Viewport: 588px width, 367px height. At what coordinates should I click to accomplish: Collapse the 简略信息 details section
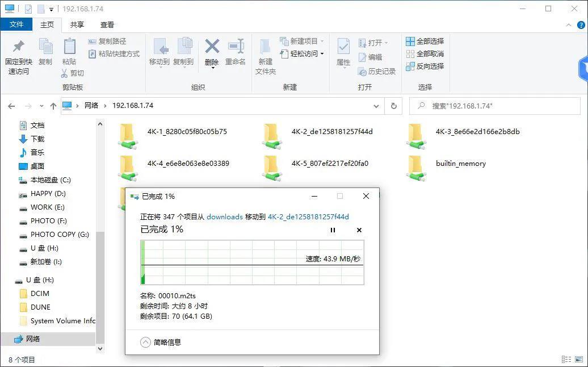tap(147, 342)
